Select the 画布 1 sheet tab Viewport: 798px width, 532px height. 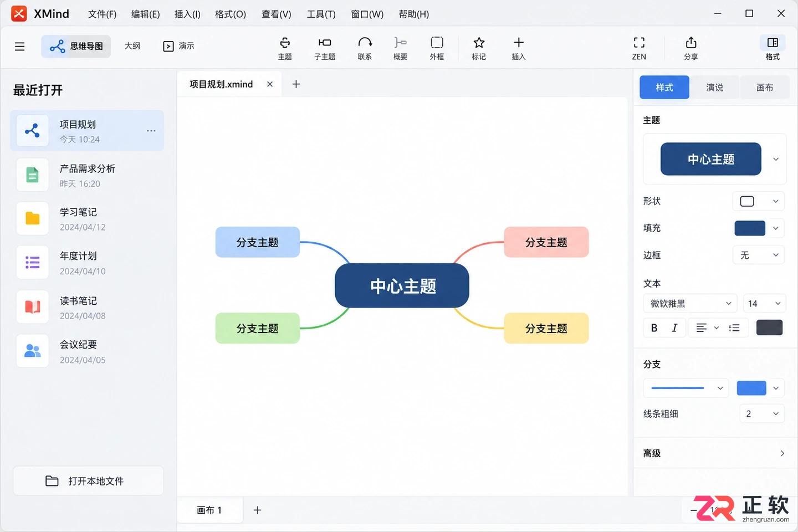[209, 510]
